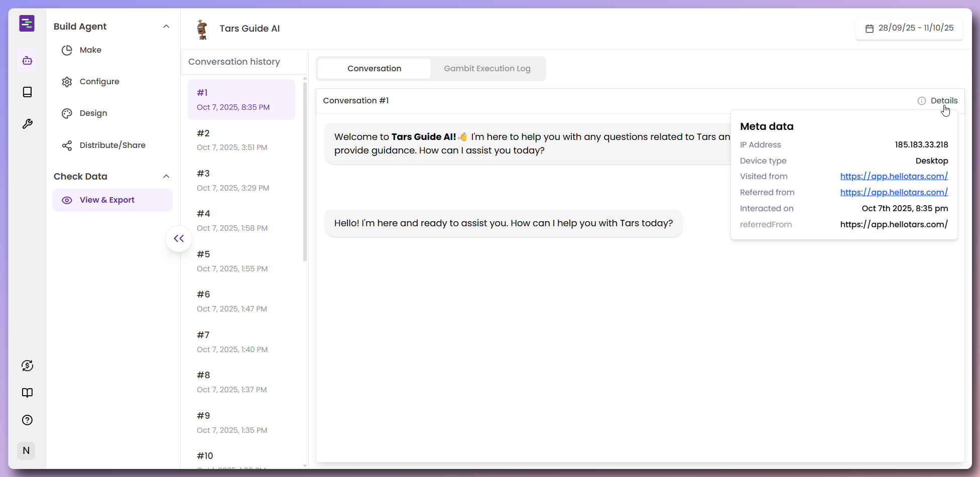Click the View & Export eye icon
980x477 pixels.
[x=67, y=200]
